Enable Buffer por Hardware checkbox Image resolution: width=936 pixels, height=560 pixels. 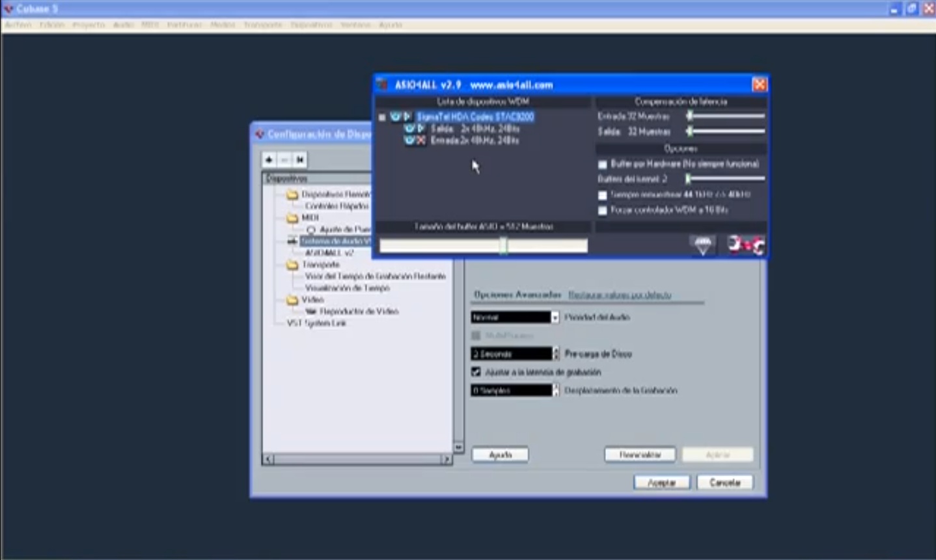pyautogui.click(x=603, y=165)
